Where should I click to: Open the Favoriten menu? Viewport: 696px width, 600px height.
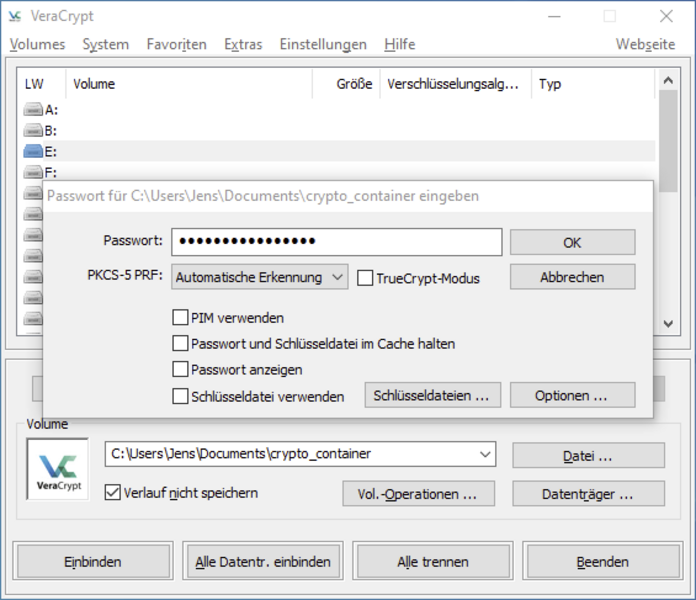176,44
